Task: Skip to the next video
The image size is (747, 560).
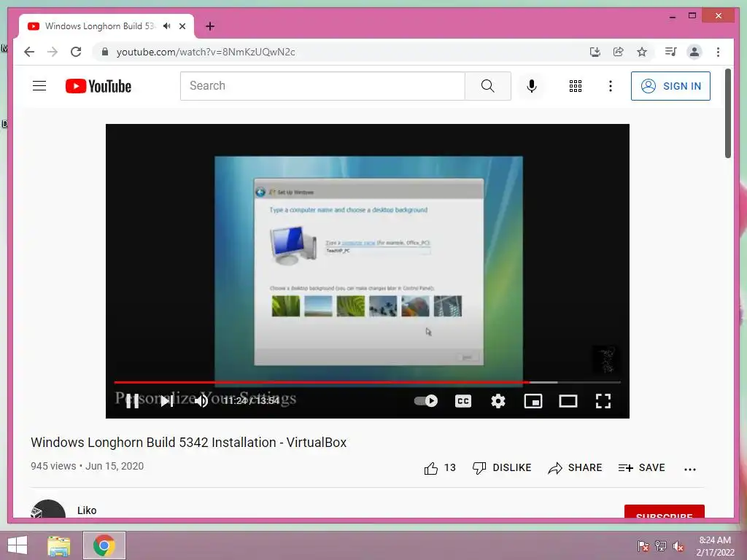Action: [x=167, y=401]
